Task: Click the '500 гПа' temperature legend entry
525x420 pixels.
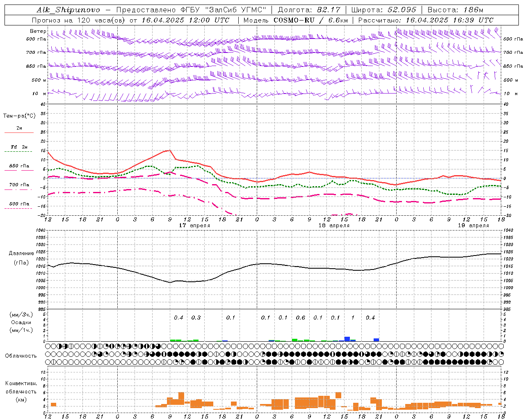Action: (19, 204)
